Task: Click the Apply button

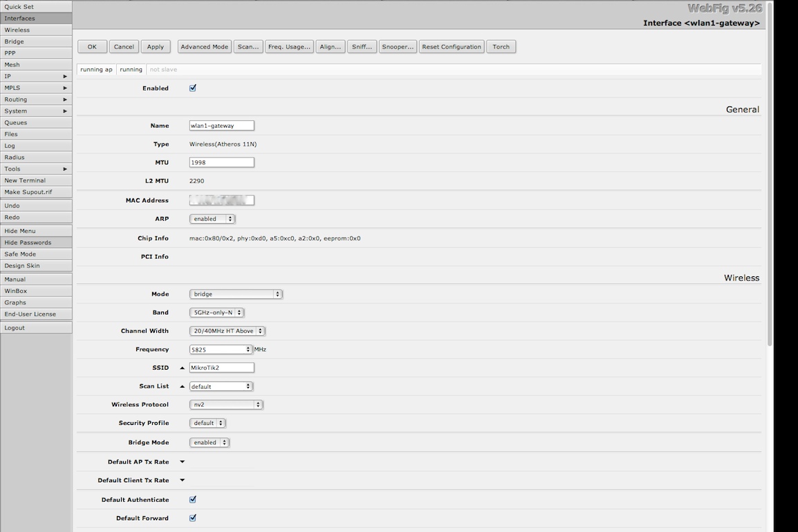Action: pos(156,47)
